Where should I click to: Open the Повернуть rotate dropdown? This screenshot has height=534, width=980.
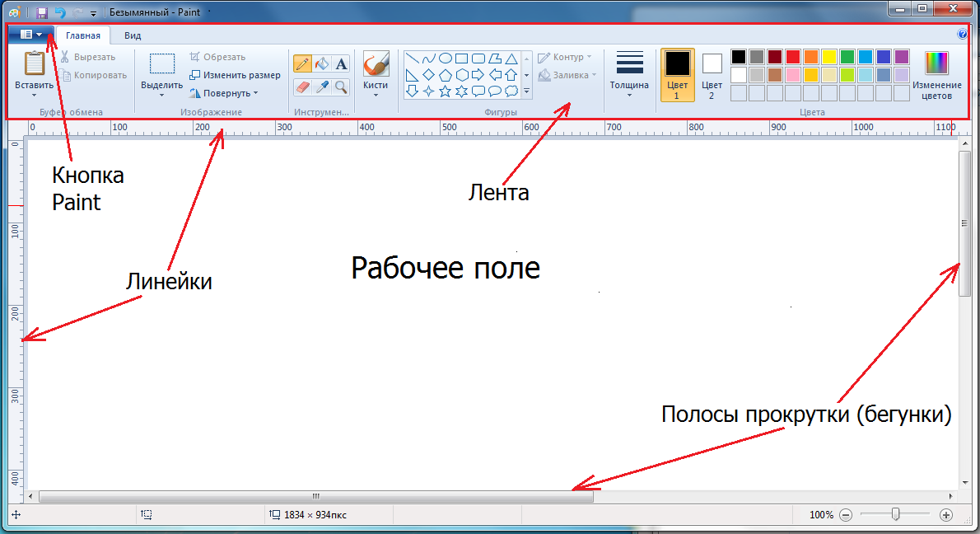(x=224, y=93)
